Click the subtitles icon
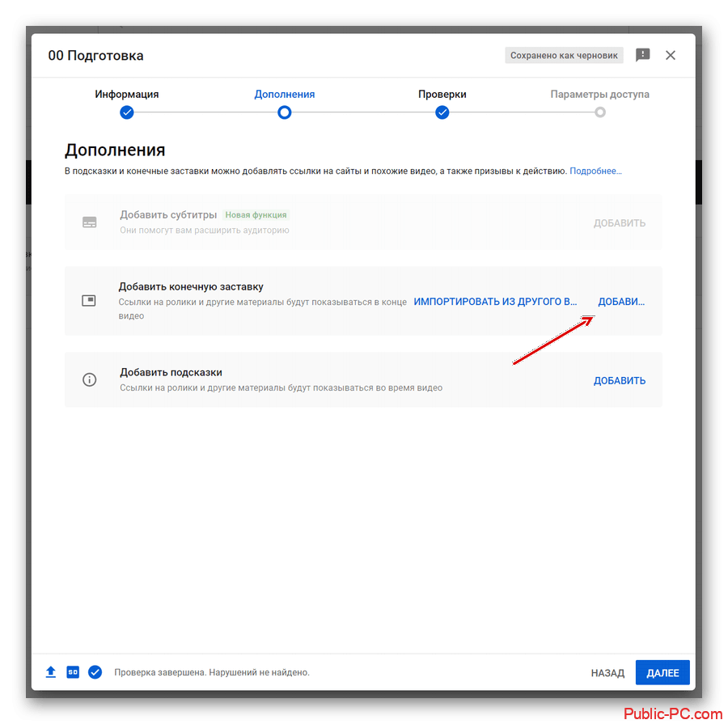 [x=90, y=222]
